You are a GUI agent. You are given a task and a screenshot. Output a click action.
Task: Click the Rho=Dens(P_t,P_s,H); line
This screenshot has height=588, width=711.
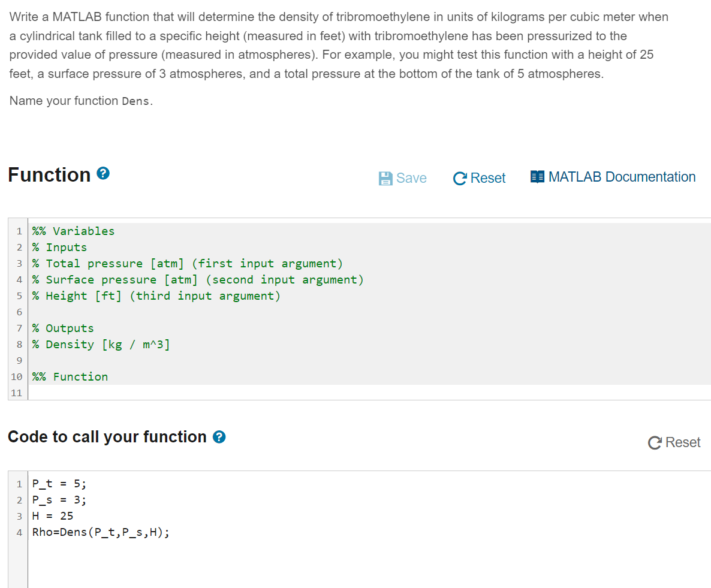[x=101, y=532]
